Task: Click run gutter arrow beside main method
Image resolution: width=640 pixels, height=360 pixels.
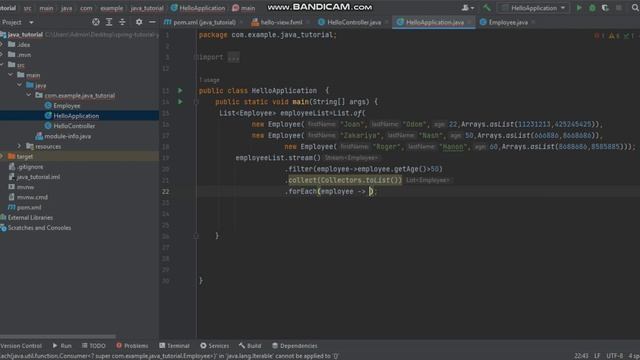Action: [x=180, y=102]
